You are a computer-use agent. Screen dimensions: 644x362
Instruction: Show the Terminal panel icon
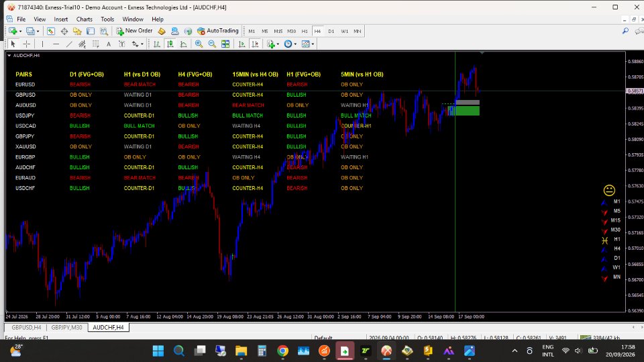click(x=91, y=31)
